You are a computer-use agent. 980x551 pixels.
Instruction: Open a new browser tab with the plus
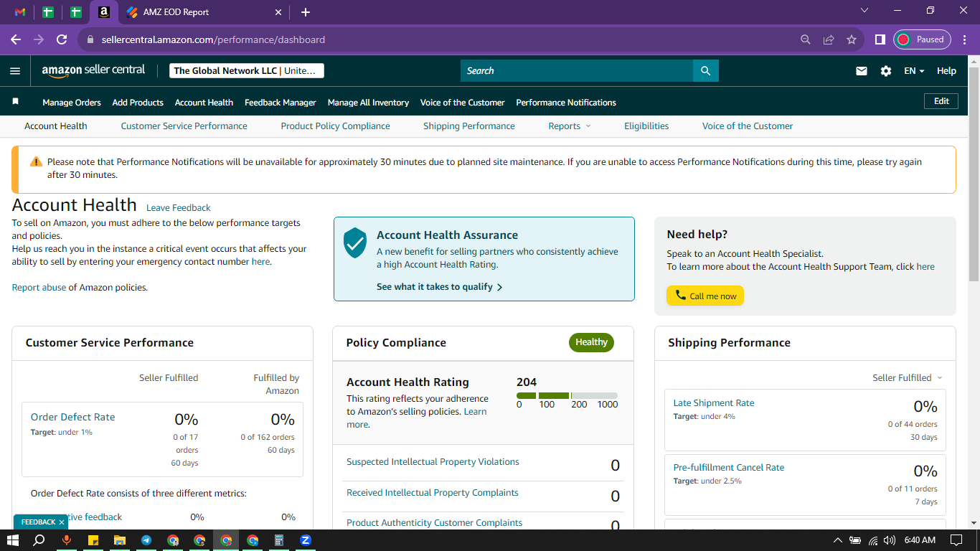point(306,12)
